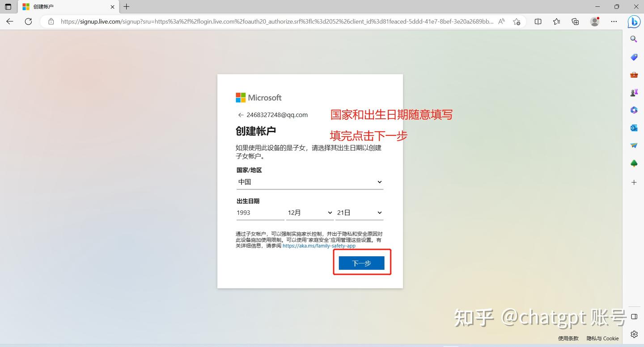Minimize the browser window

(x=598, y=7)
